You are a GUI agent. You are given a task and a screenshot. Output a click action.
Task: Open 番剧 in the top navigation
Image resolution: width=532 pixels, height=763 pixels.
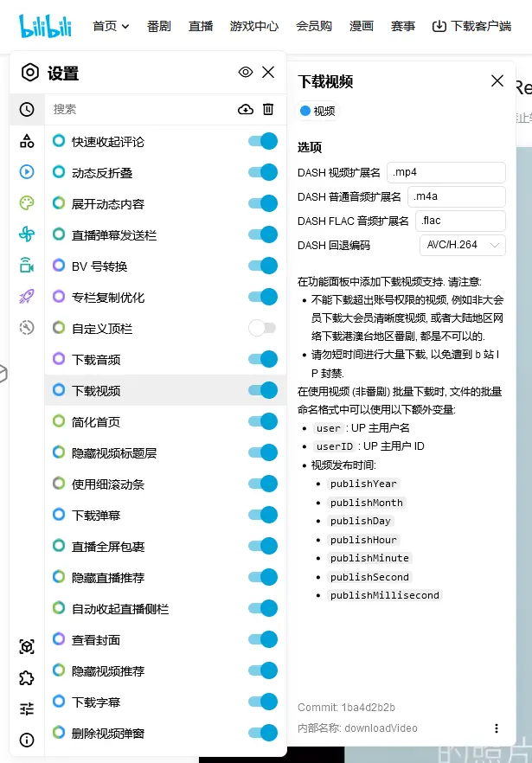pyautogui.click(x=159, y=26)
